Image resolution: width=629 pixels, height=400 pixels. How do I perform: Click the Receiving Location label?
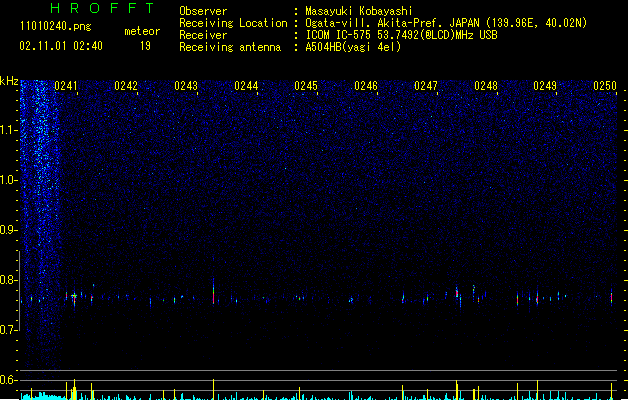233,23
